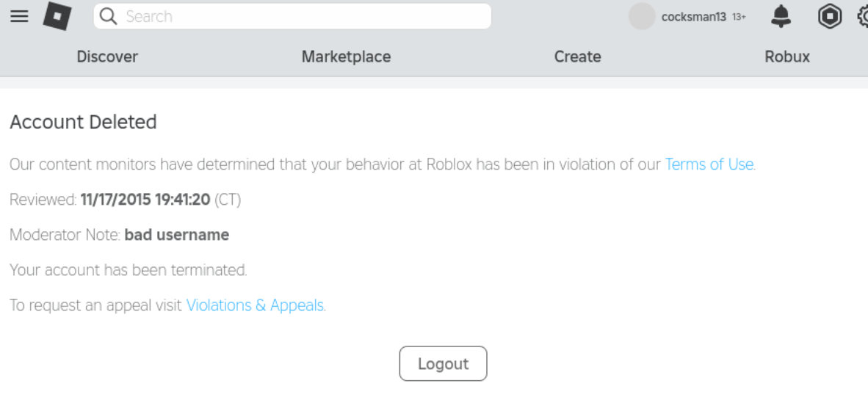
Task: Click the cocksman13 username
Action: [x=693, y=17]
